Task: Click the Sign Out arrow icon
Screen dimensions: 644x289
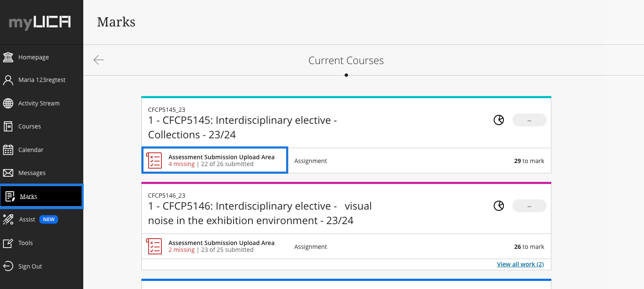Action: [8, 266]
